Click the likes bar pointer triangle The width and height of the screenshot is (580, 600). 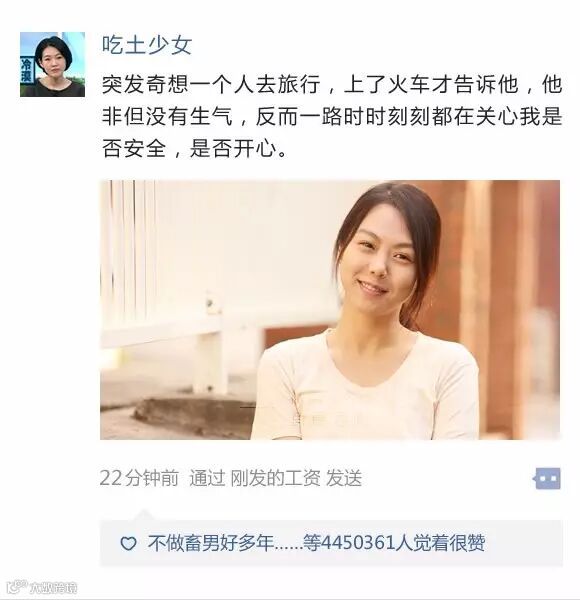point(143,515)
